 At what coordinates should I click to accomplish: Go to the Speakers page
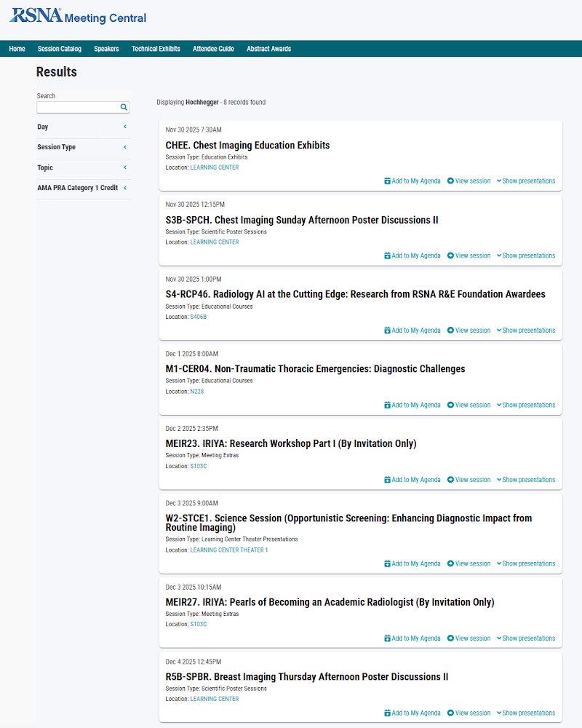106,49
